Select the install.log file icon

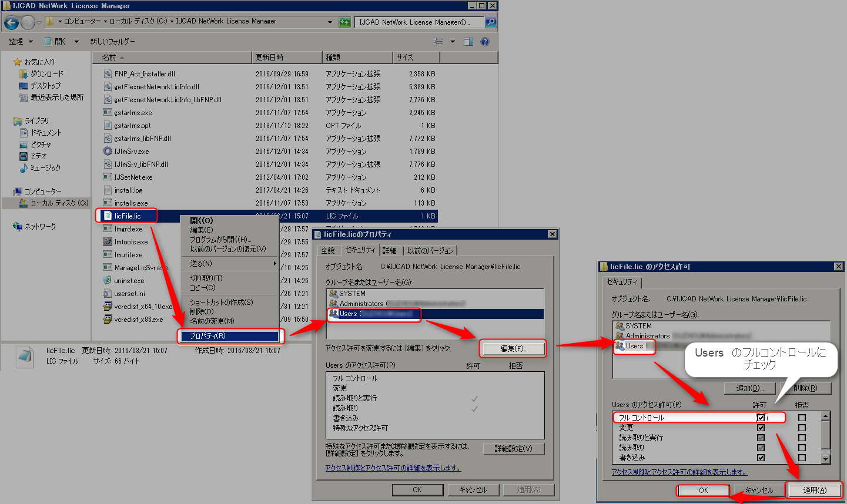point(108,190)
